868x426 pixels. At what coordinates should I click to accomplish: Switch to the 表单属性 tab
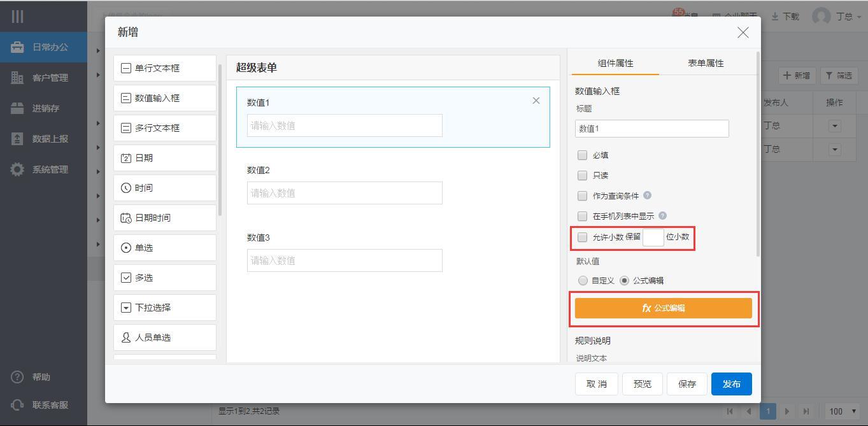tap(705, 63)
